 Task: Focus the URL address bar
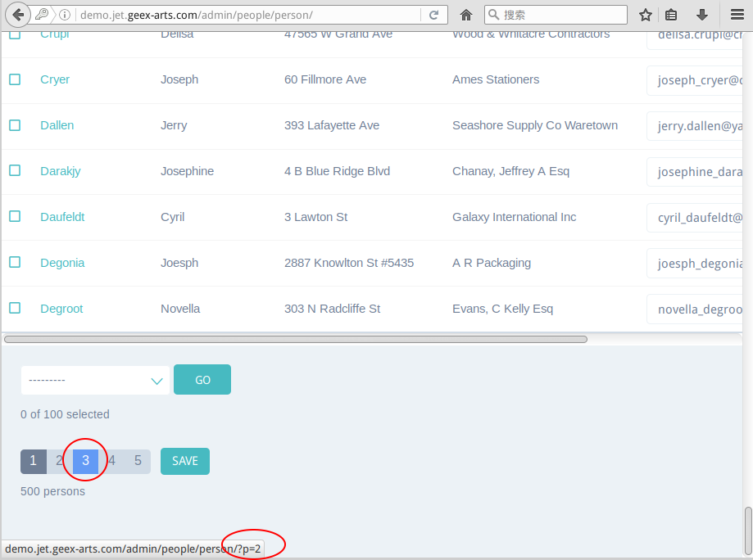pos(247,15)
